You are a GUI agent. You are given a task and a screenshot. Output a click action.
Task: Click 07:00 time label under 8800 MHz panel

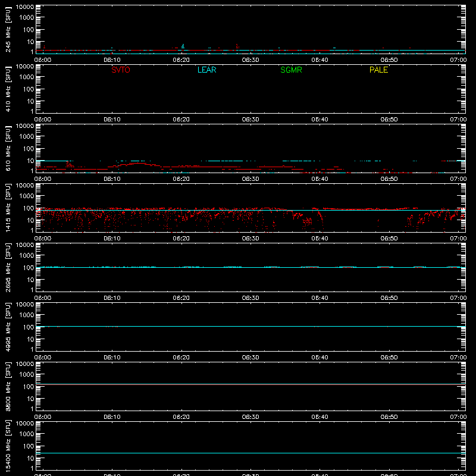(458, 417)
